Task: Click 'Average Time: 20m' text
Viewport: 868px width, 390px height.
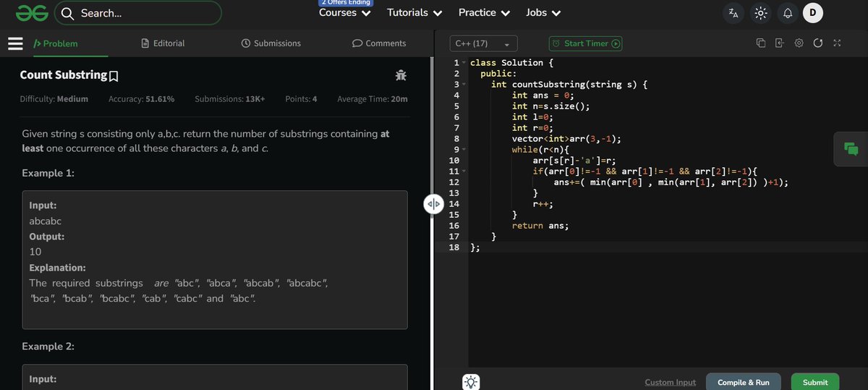Action: pyautogui.click(x=373, y=99)
